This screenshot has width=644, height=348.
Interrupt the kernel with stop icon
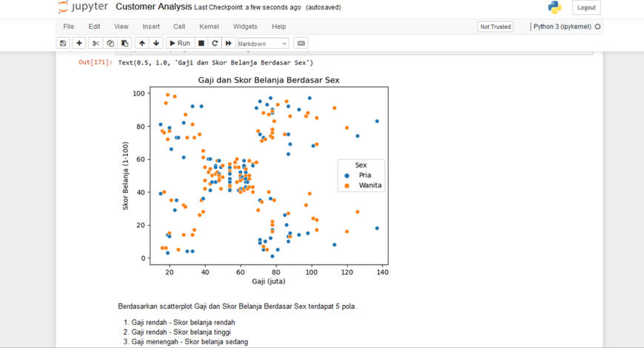coord(201,44)
